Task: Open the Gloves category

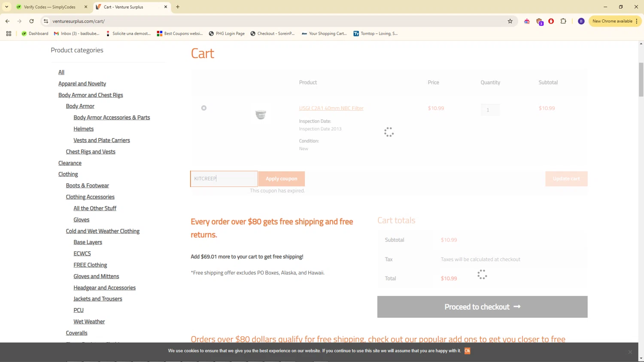Action: [82, 220]
